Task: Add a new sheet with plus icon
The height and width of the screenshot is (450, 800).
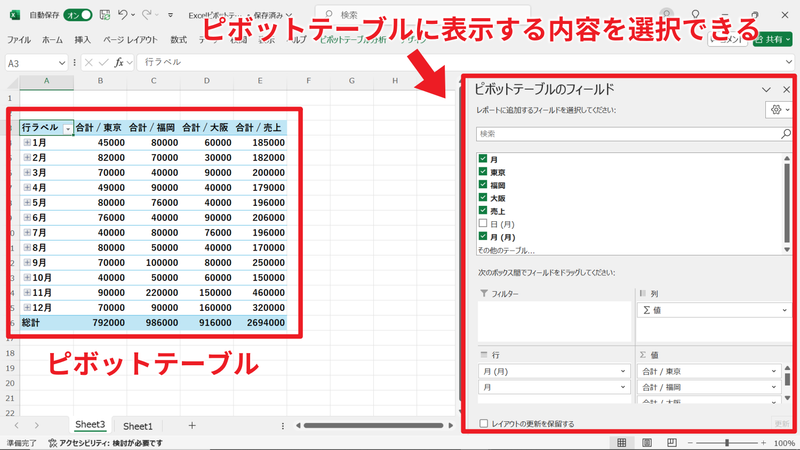Action: point(192,426)
